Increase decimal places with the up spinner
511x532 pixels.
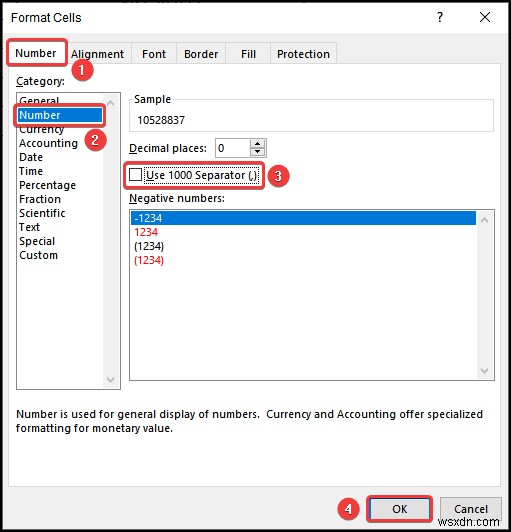coord(258,144)
